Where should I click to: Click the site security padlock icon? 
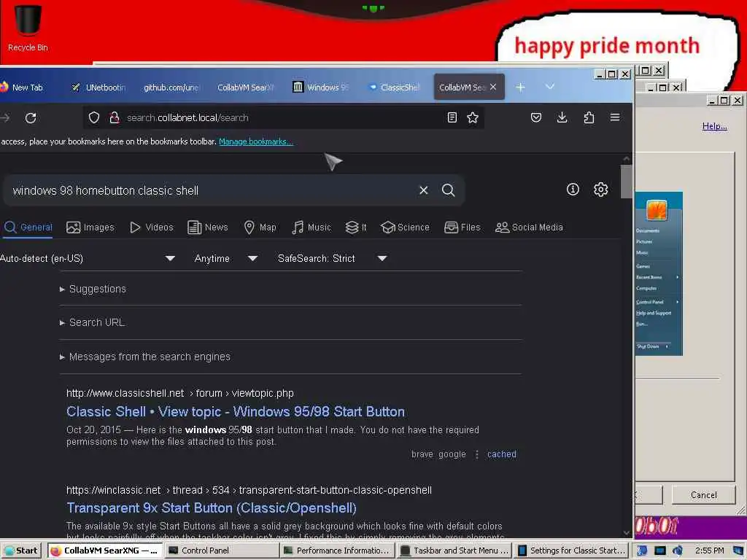[x=115, y=117]
